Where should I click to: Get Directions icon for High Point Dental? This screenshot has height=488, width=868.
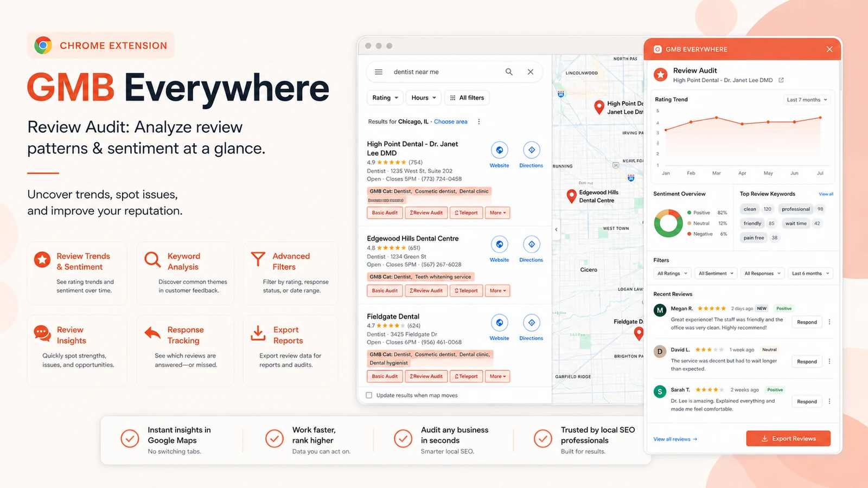[532, 150]
